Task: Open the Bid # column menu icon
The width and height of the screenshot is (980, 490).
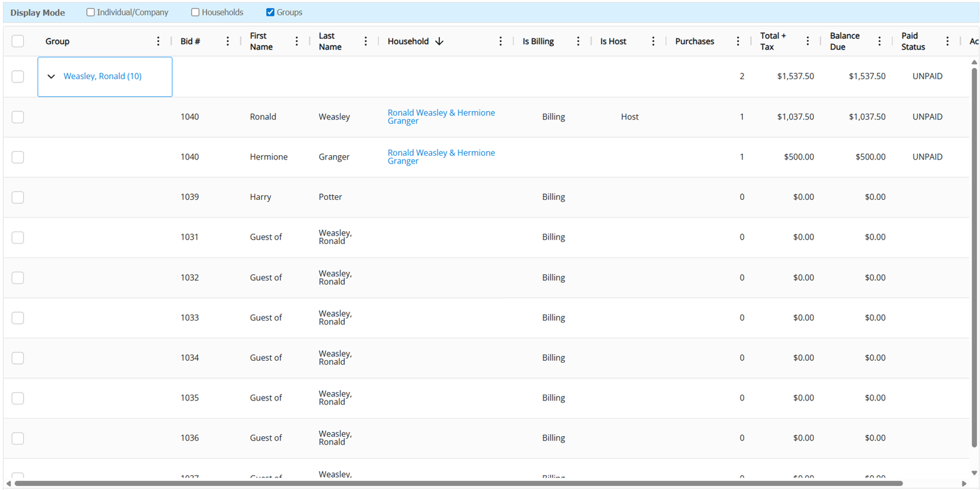Action: tap(227, 42)
